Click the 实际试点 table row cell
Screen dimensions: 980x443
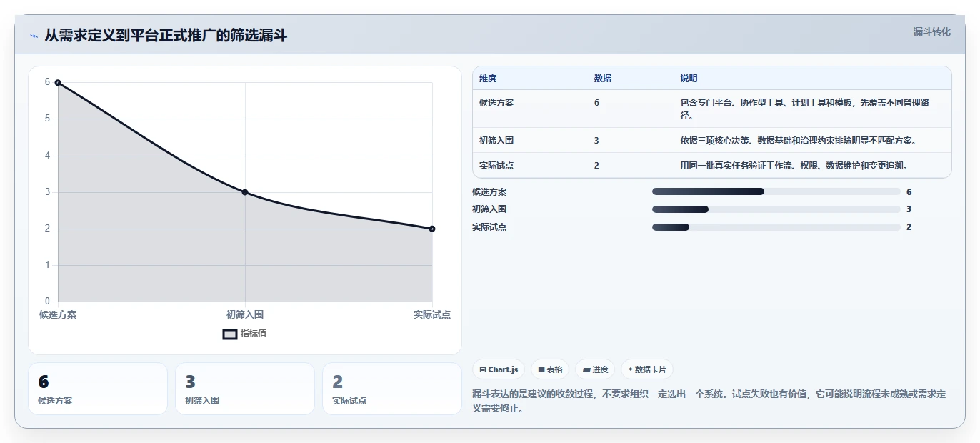click(x=496, y=166)
